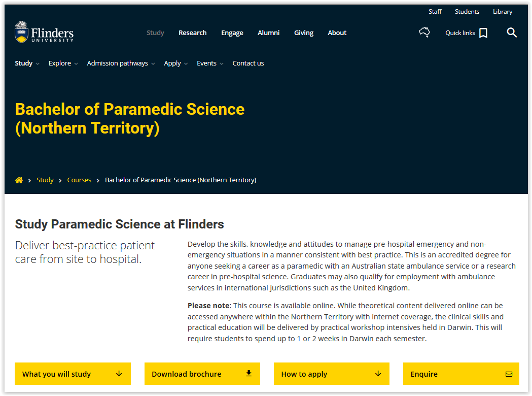Click the download icon on Download brochure

click(249, 373)
